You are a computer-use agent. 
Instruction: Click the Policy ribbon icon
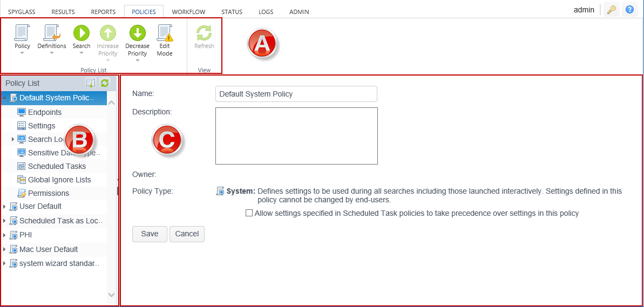point(22,34)
